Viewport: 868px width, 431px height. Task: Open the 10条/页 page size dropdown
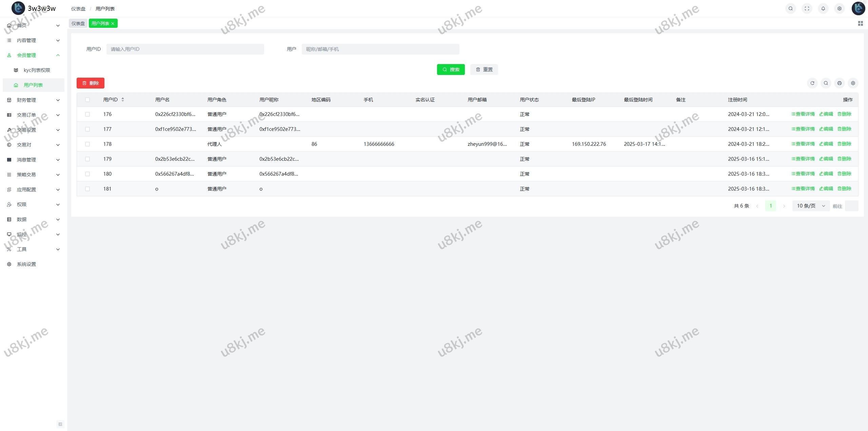(x=810, y=206)
